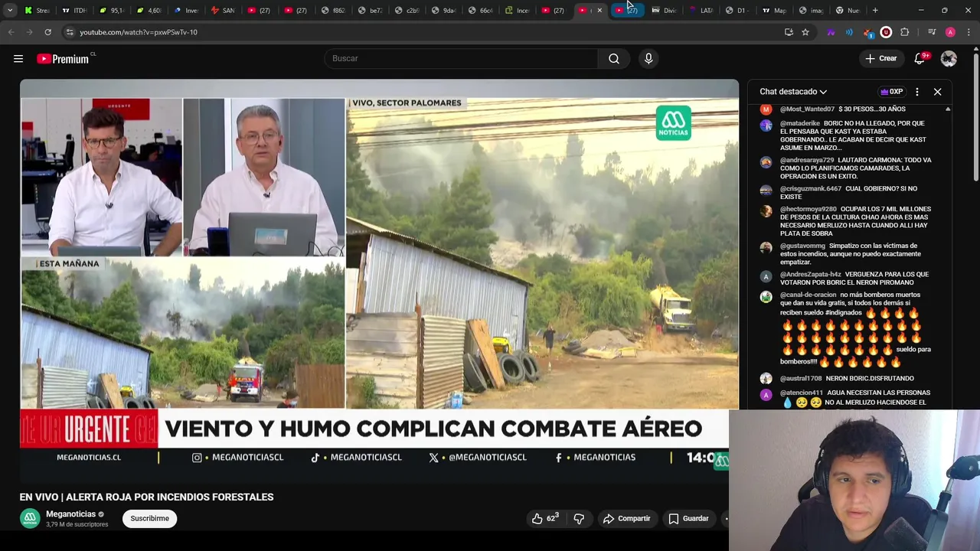Open the YouTube guide hamburger menu
Viewport: 980px width, 551px height.
point(18,59)
